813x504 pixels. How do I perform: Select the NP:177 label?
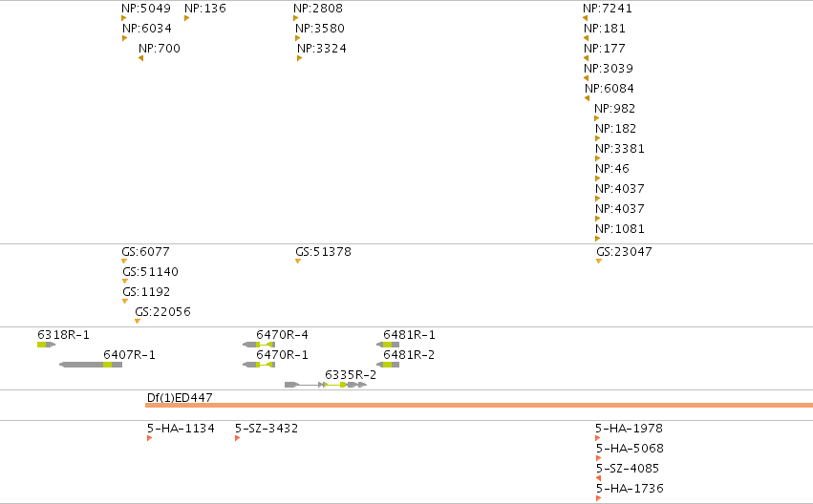pyautogui.click(x=605, y=49)
